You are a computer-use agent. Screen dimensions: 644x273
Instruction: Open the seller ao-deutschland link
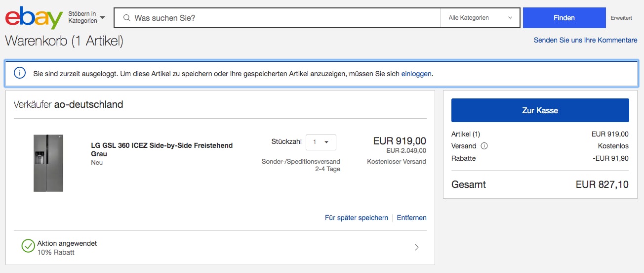point(88,104)
